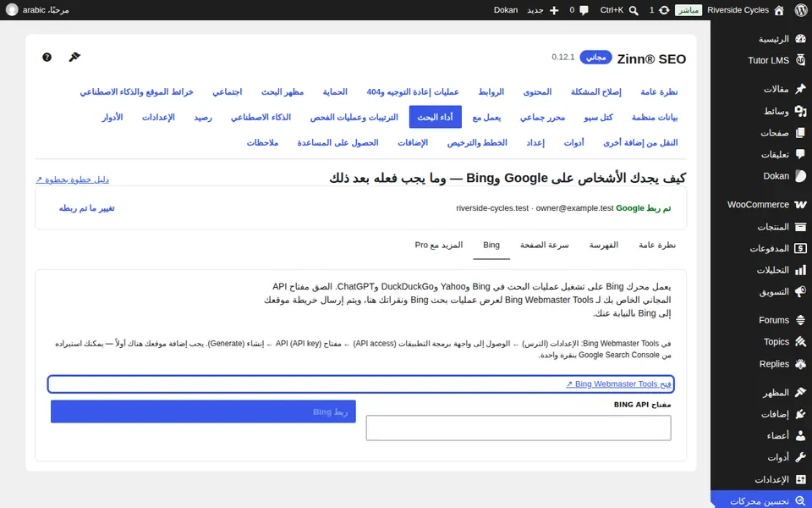Open Users أعضاء sidebar icon
This screenshot has width=812, height=508.
pyautogui.click(x=801, y=435)
